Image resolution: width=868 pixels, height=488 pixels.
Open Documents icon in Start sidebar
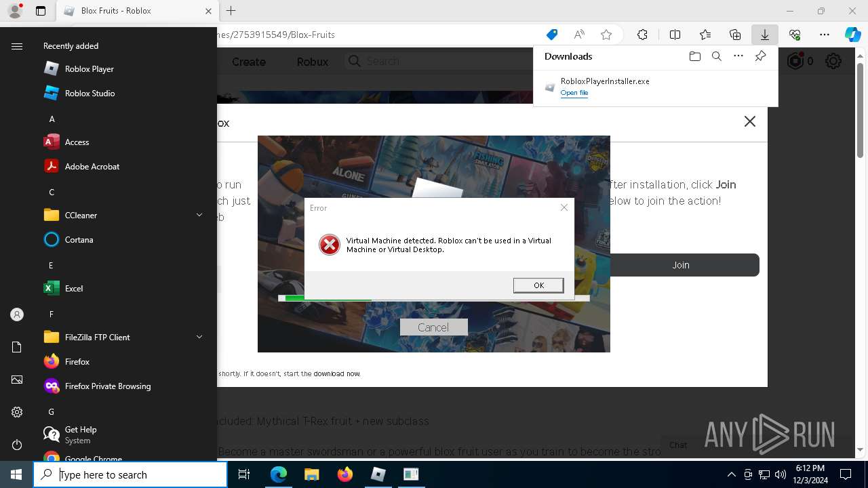(x=17, y=347)
